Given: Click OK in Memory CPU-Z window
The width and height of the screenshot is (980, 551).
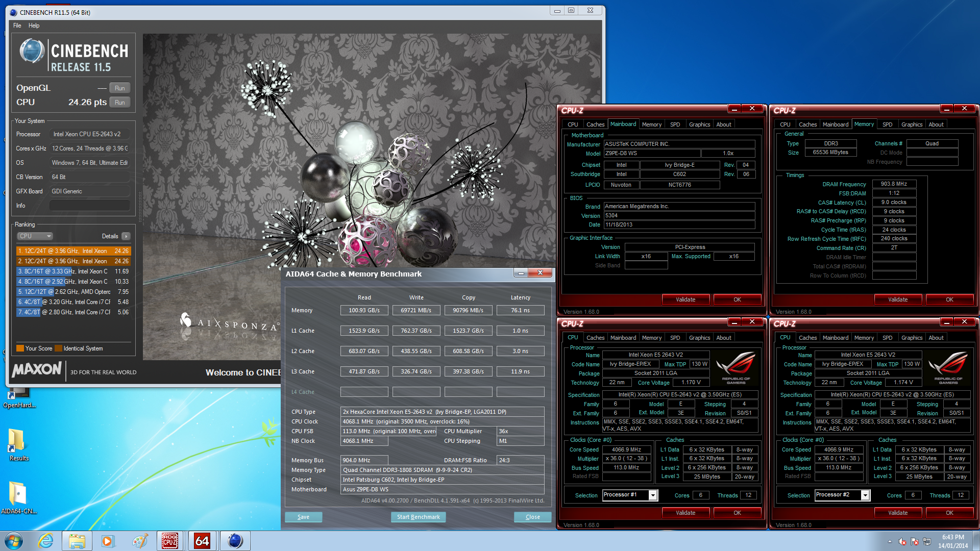Looking at the screenshot, I should (949, 299).
